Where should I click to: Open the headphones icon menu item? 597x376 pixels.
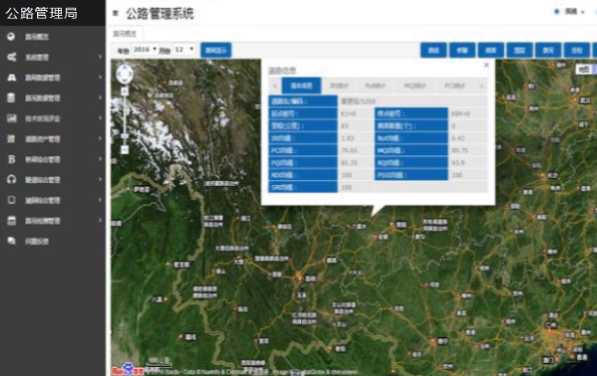[11, 180]
